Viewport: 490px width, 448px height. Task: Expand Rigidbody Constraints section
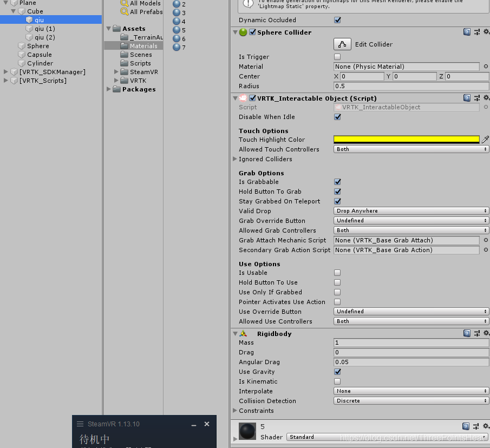tap(235, 410)
